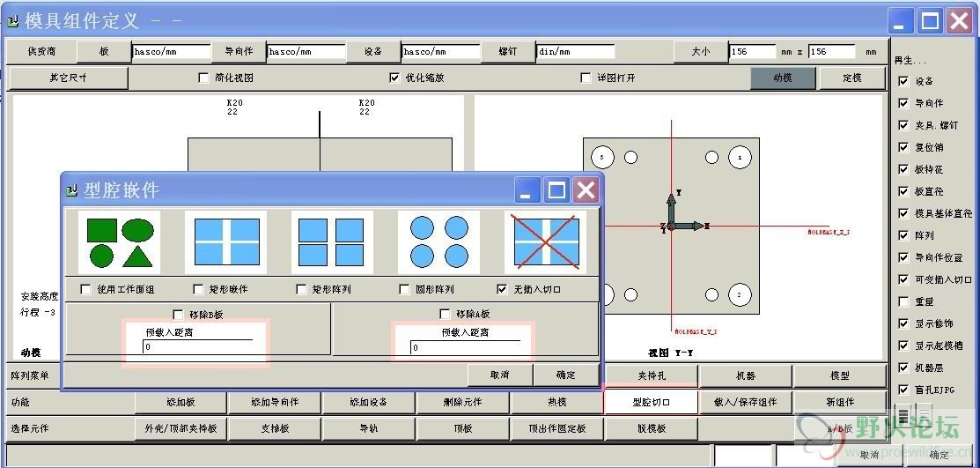Enable 矩形嵌件 checkbox
This screenshot has height=468, width=980.
pos(198,289)
